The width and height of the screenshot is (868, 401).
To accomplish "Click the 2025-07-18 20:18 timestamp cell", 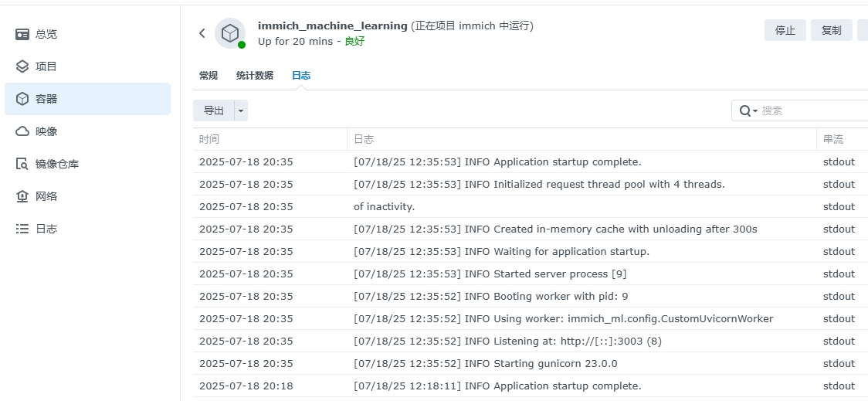I will click(246, 386).
